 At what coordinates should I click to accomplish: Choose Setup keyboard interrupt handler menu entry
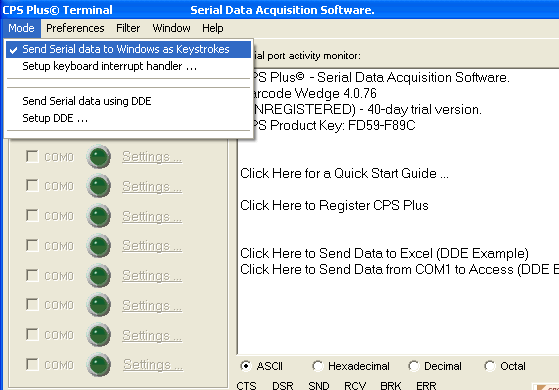pos(128,66)
